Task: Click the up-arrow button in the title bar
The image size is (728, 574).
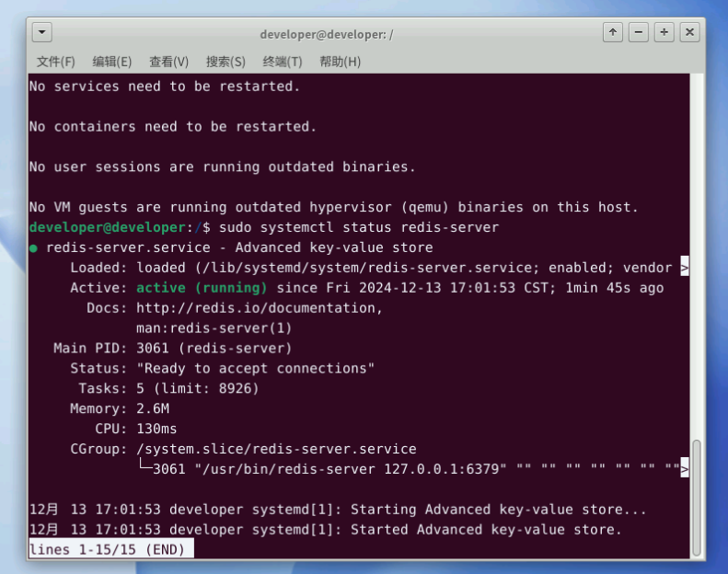Action: point(613,33)
